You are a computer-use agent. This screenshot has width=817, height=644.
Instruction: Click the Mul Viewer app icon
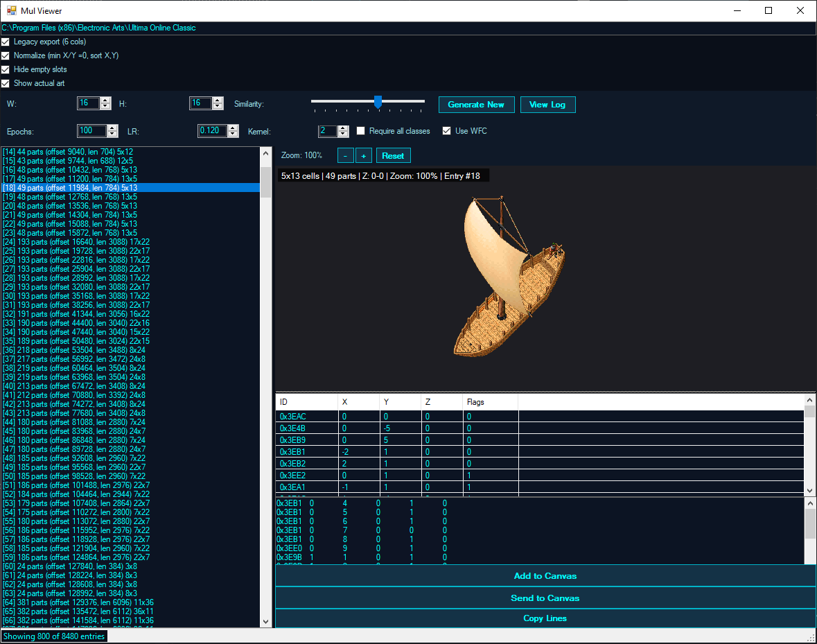(x=12, y=10)
